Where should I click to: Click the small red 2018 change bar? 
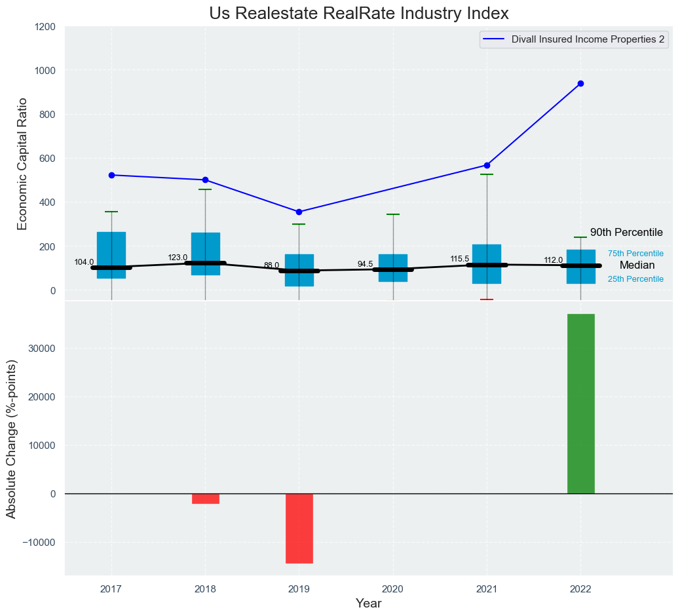pos(205,499)
